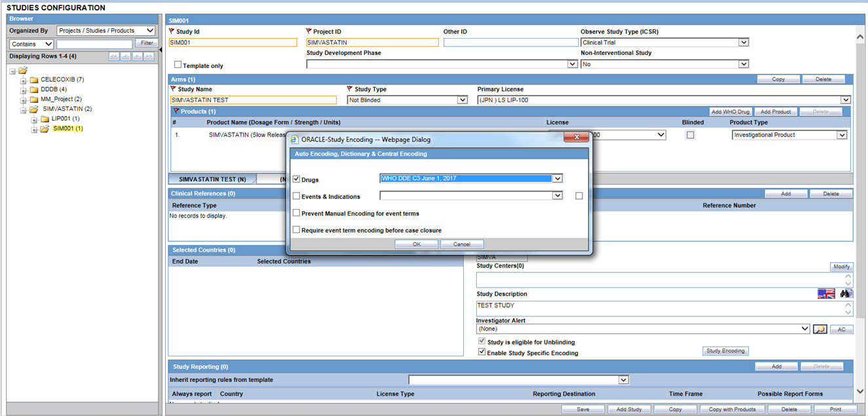Click Modify button for Study Centers
The width and height of the screenshot is (868, 416).
click(842, 267)
